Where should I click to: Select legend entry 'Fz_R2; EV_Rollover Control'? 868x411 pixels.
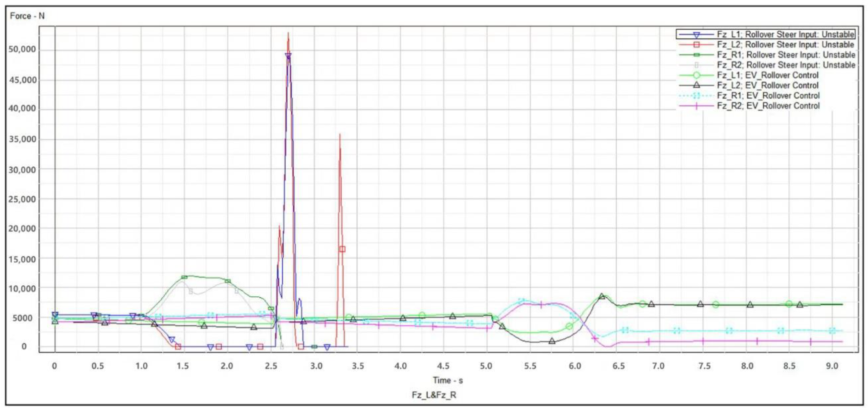click(768, 106)
